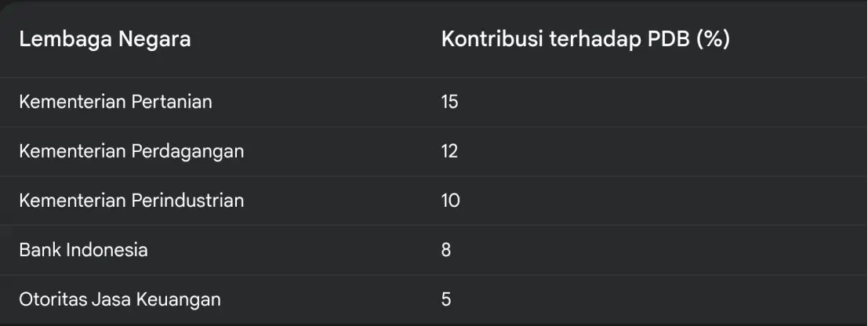The height and width of the screenshot is (326, 868).
Task: Click the Lembaga Negara column header
Action: (105, 39)
